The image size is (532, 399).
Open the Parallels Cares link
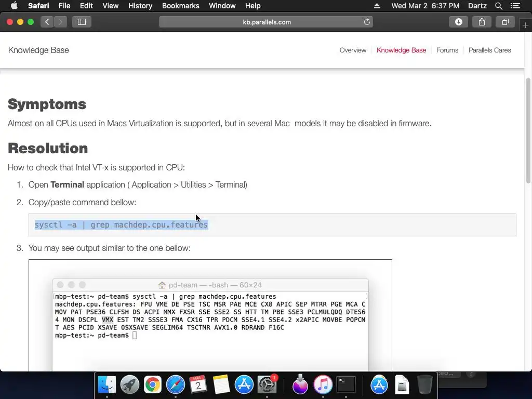click(x=489, y=50)
